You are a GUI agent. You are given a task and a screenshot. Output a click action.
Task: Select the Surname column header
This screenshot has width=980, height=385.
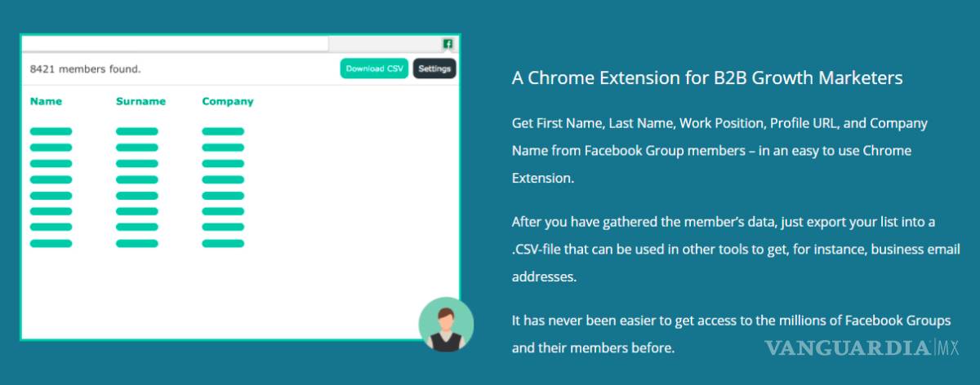140,102
